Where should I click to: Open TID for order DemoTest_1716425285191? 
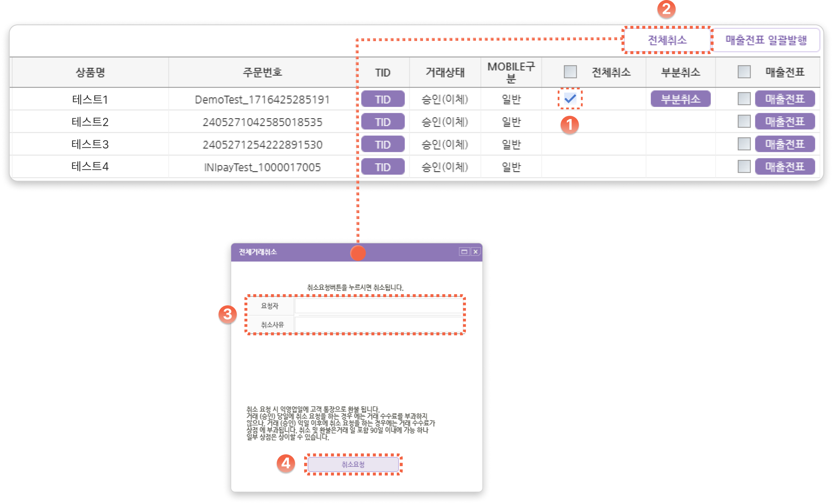(x=383, y=99)
